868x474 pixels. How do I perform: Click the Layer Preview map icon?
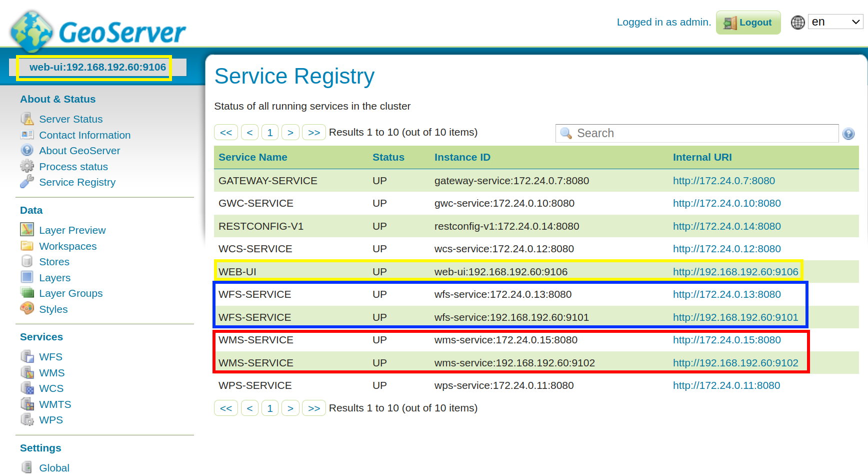pyautogui.click(x=27, y=230)
